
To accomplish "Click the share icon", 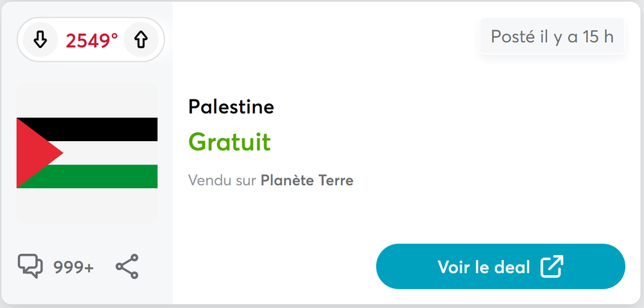I will point(127,266).
